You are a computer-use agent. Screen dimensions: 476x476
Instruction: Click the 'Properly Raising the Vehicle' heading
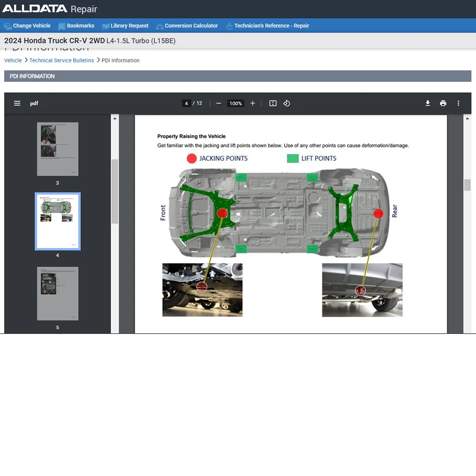[x=191, y=136]
